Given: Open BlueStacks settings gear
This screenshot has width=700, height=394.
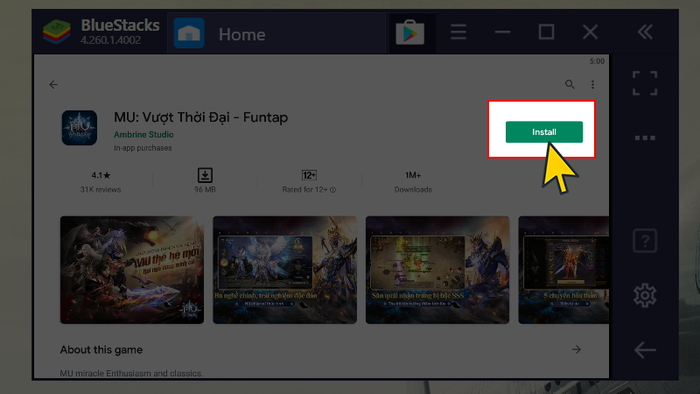Looking at the screenshot, I should pyautogui.click(x=645, y=295).
